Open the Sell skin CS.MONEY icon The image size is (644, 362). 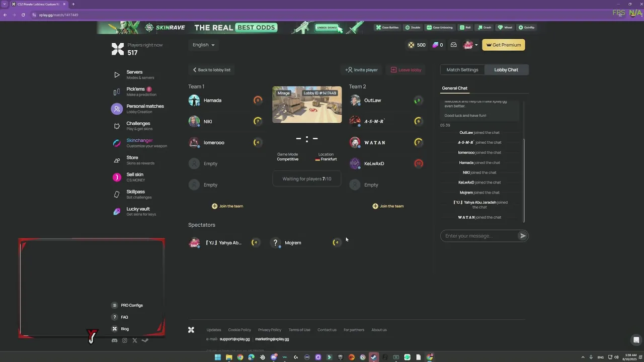[x=117, y=177]
